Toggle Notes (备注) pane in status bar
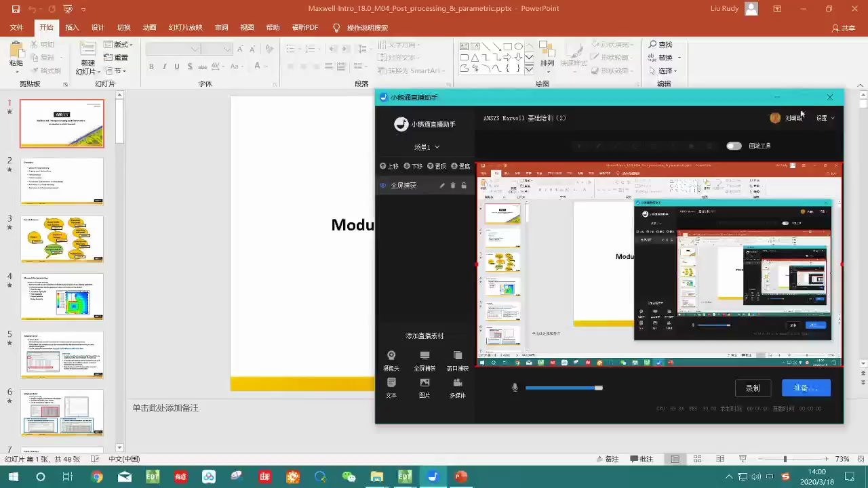868x488 pixels. [x=606, y=459]
